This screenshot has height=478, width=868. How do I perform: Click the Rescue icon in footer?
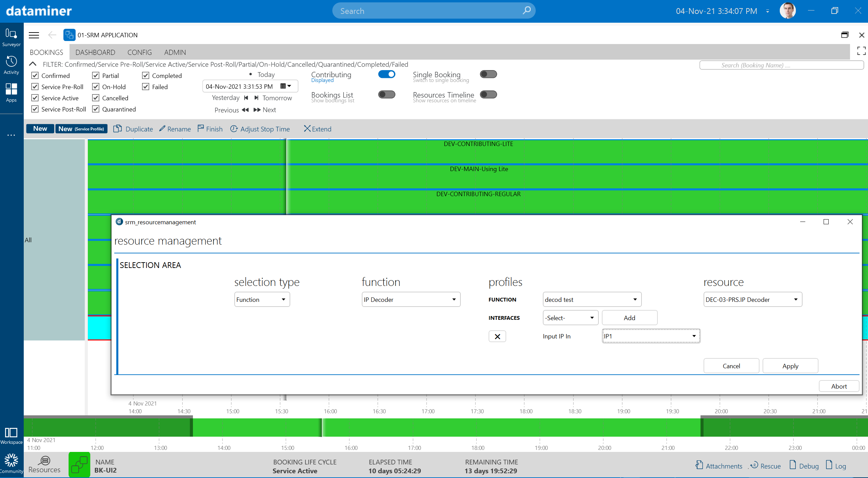coord(754,465)
